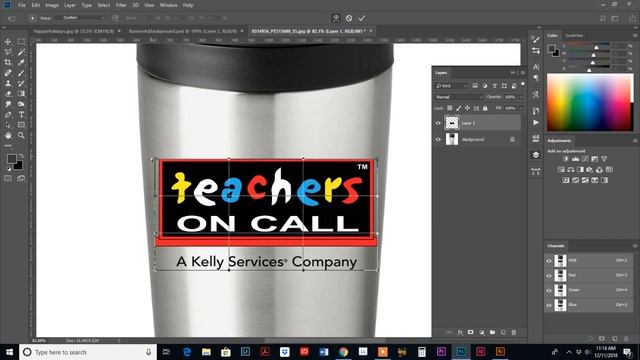
Task: Open the Image menu
Action: click(x=51, y=5)
